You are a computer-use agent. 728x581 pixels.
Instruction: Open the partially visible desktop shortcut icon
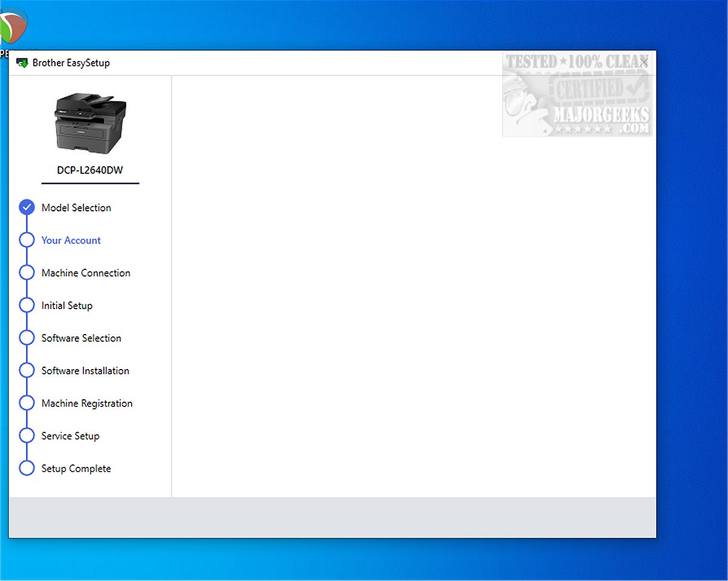click(13, 27)
